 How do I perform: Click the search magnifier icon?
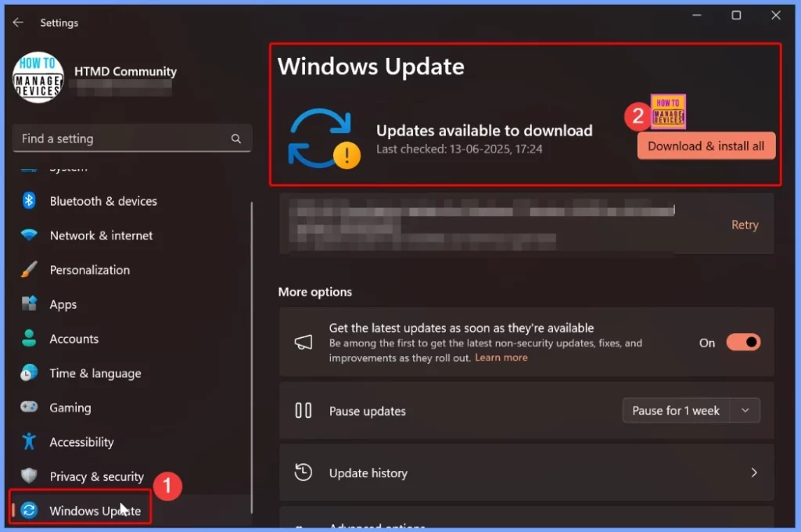click(x=236, y=138)
